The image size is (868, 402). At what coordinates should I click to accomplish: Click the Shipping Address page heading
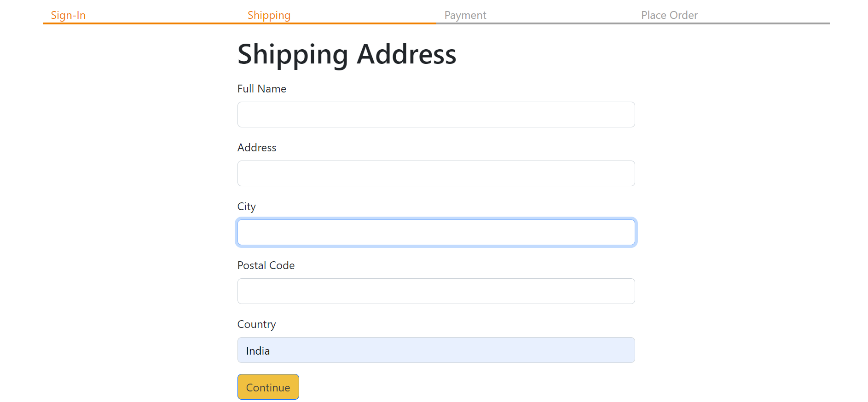(347, 54)
